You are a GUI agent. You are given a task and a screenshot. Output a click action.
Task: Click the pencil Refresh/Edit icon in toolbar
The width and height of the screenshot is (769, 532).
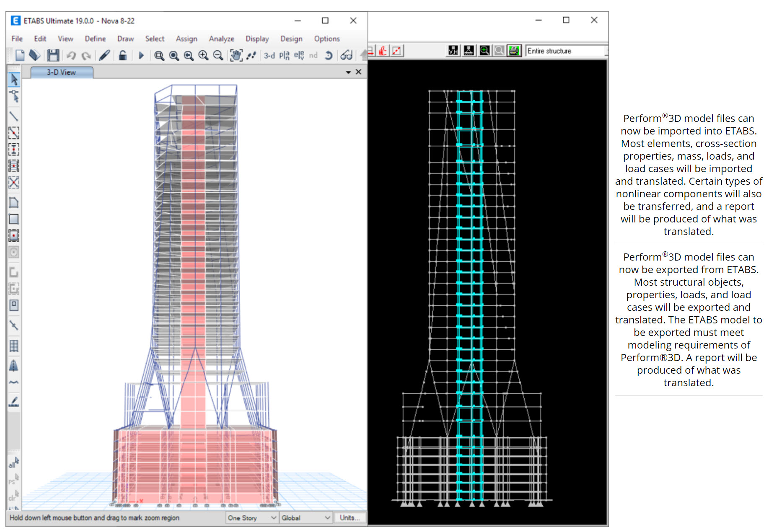[105, 55]
